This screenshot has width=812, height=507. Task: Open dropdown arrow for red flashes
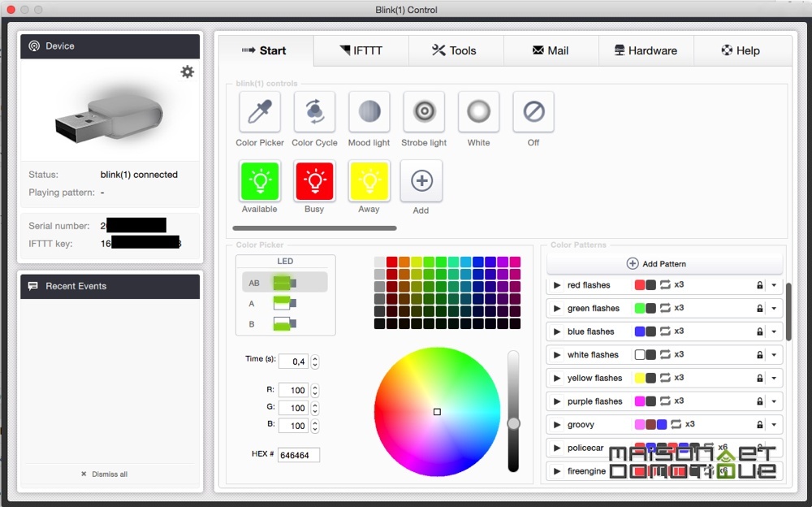(x=774, y=285)
